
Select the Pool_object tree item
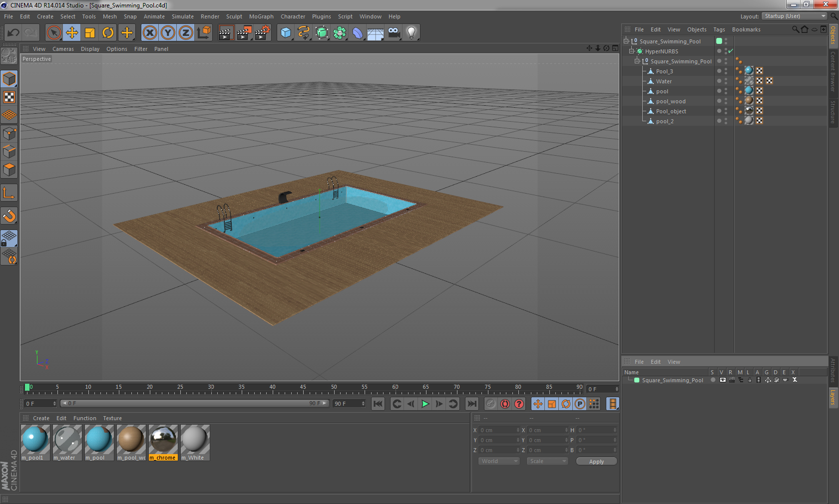pos(671,111)
